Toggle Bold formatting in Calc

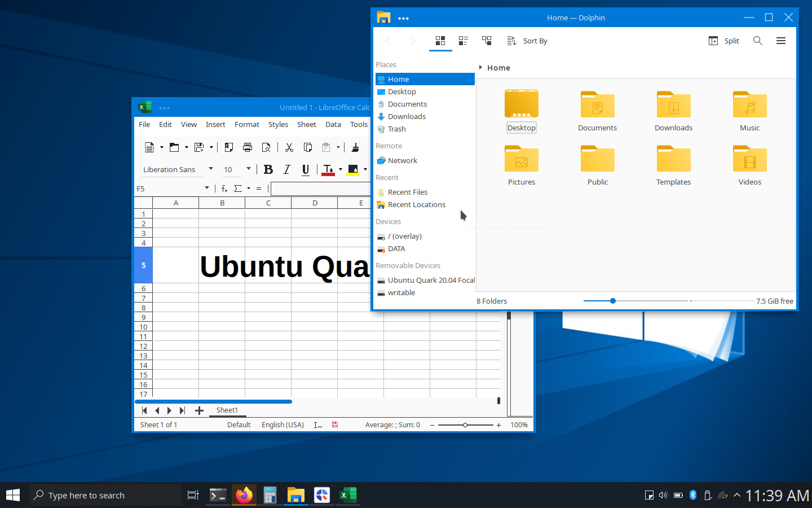(268, 169)
